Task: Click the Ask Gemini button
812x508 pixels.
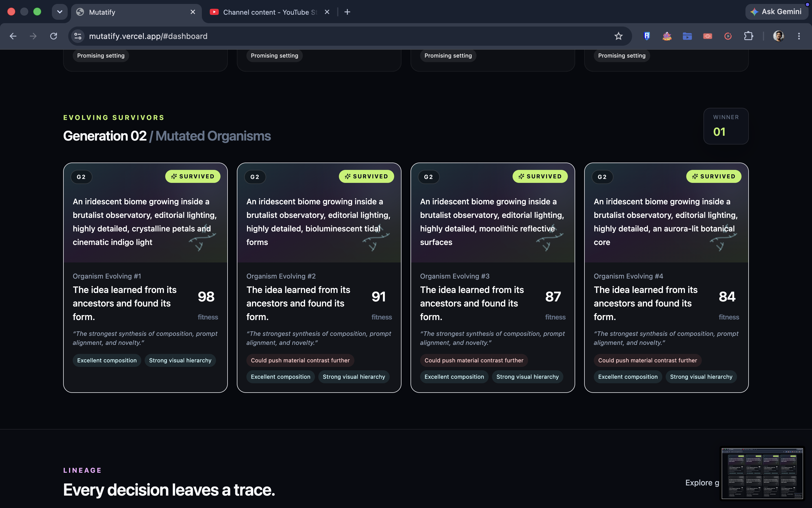Action: point(776,12)
